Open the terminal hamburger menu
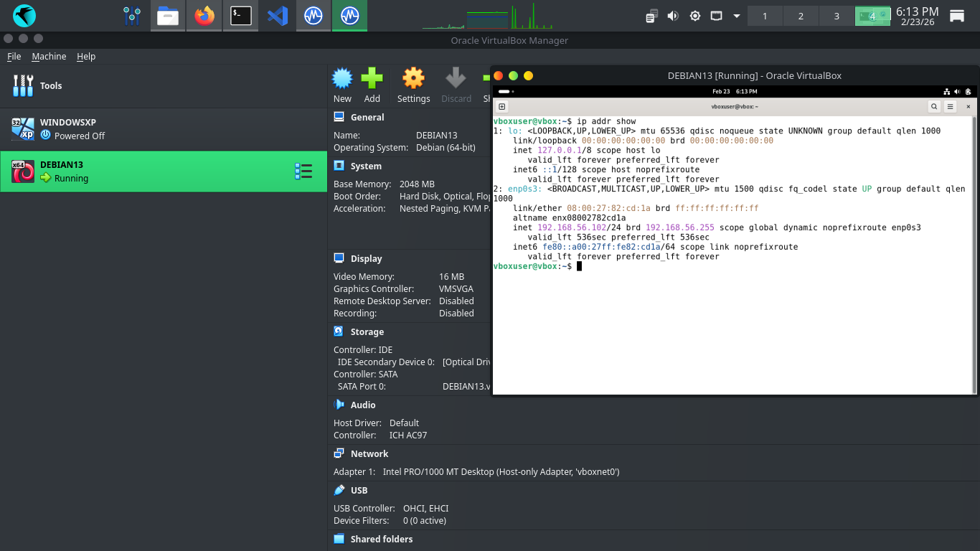The height and width of the screenshot is (551, 980). tap(951, 107)
